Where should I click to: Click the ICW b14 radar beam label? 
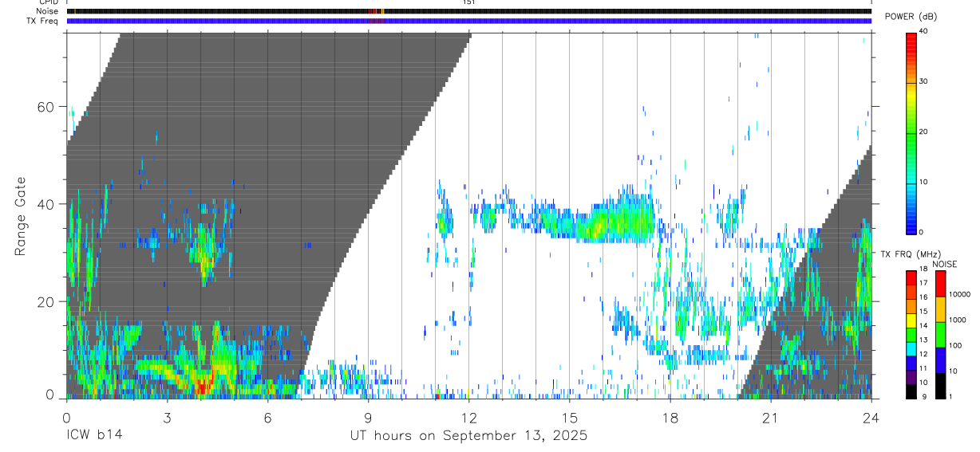(93, 436)
